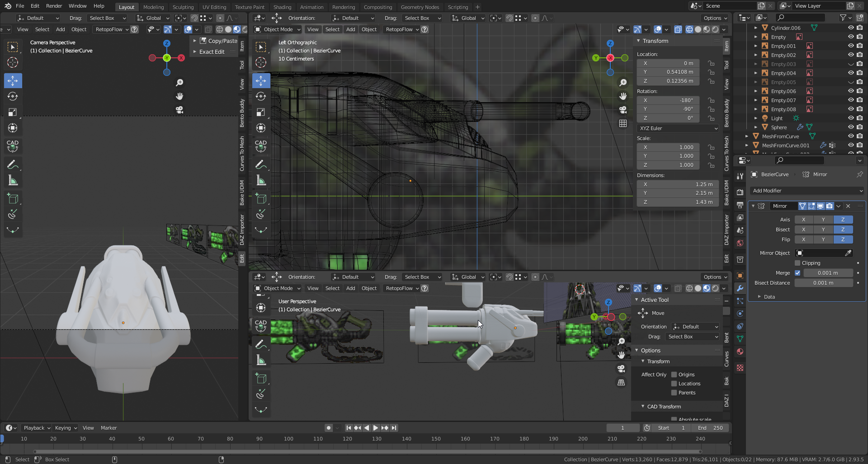868x464 pixels.
Task: Switch to the Sculpting workspace tab
Action: tap(183, 7)
